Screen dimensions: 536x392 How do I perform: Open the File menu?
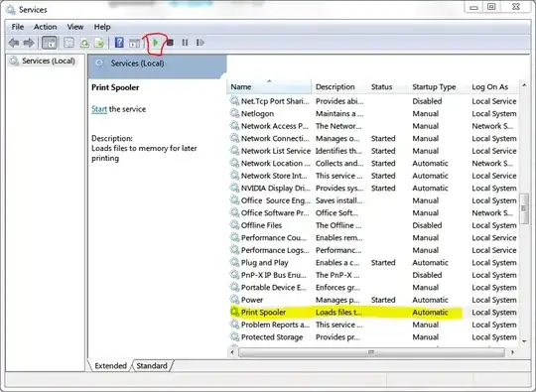point(18,27)
